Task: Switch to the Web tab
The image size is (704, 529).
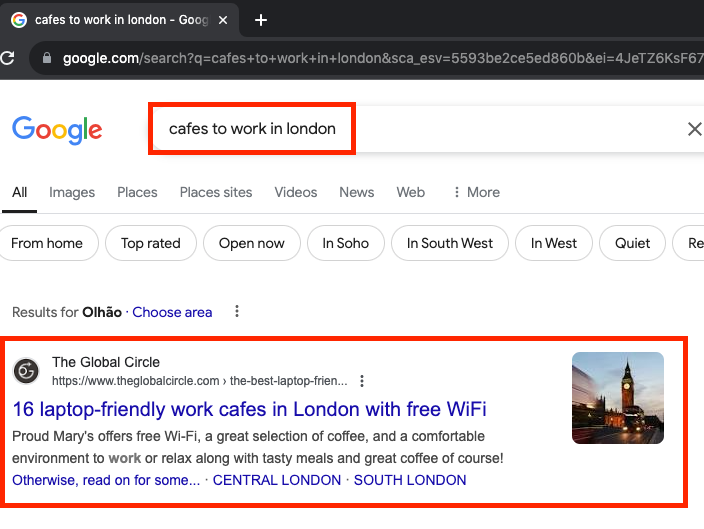Action: (x=410, y=192)
